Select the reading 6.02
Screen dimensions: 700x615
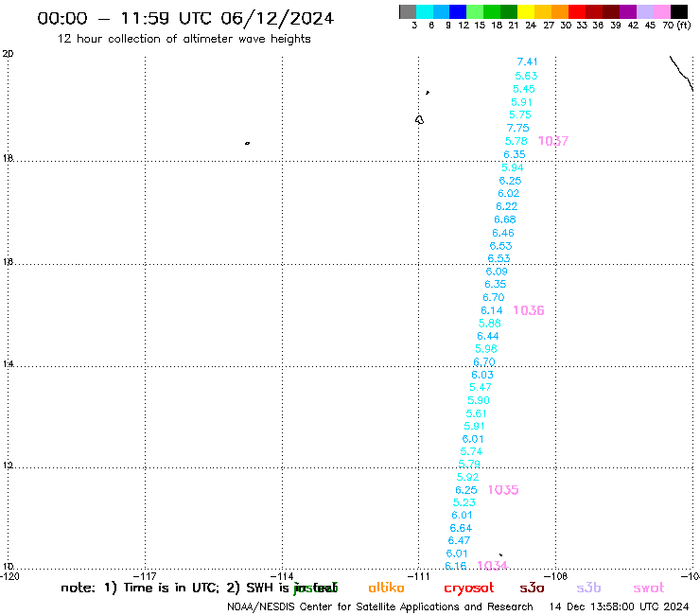(x=509, y=193)
